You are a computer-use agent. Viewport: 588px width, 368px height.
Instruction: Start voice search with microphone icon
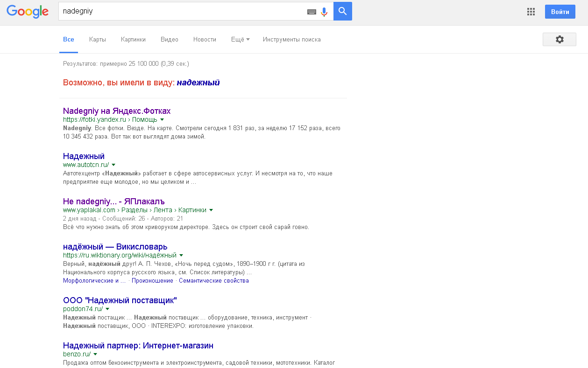(x=324, y=12)
